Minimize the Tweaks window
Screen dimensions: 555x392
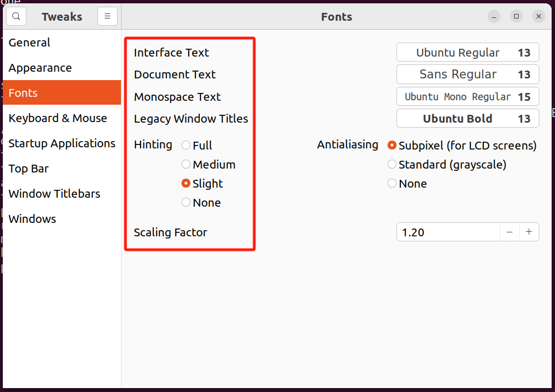493,16
